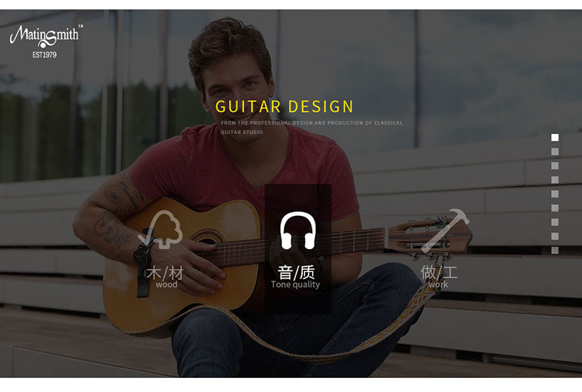Select the 木/材 wood label
582x392 pixels.
point(166,277)
